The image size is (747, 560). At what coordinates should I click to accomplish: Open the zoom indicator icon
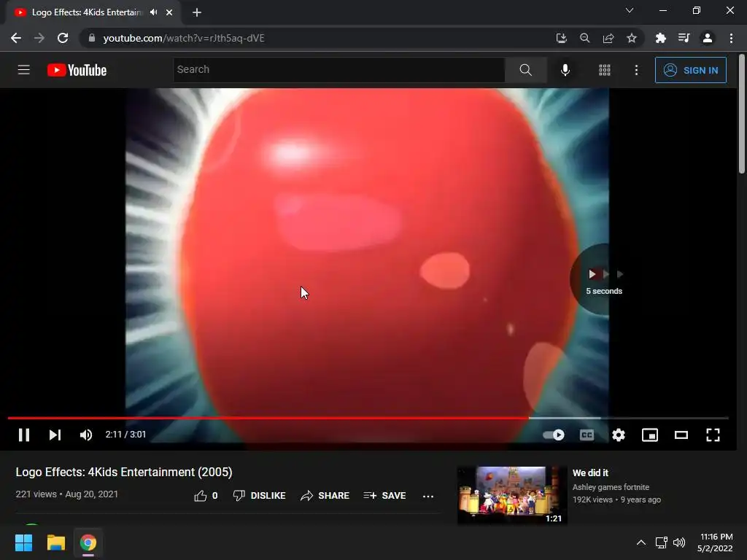click(584, 38)
